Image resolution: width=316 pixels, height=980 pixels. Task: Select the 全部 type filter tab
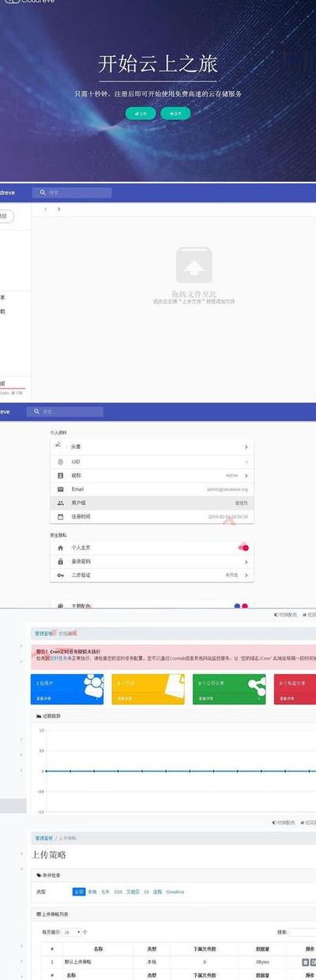pos(78,891)
